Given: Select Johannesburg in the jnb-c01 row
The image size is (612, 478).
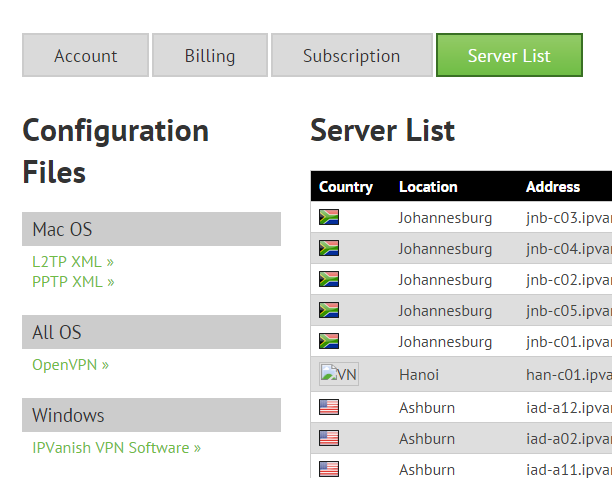Looking at the screenshot, I should 445,342.
